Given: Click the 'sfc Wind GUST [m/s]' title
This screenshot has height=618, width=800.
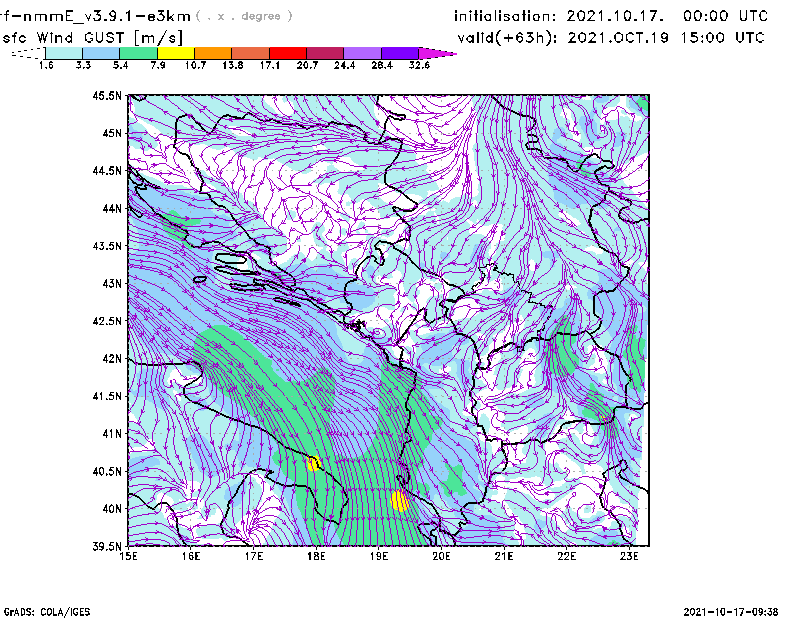Looking at the screenshot, I should tap(92, 38).
